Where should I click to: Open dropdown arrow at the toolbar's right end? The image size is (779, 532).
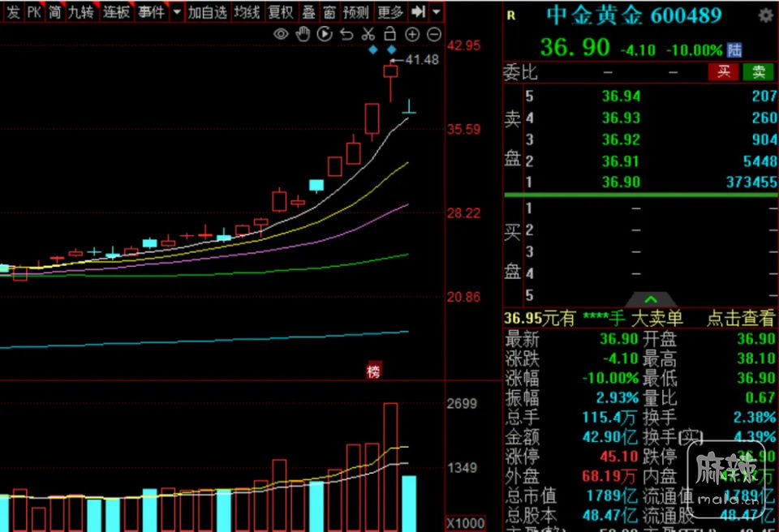(x=437, y=11)
